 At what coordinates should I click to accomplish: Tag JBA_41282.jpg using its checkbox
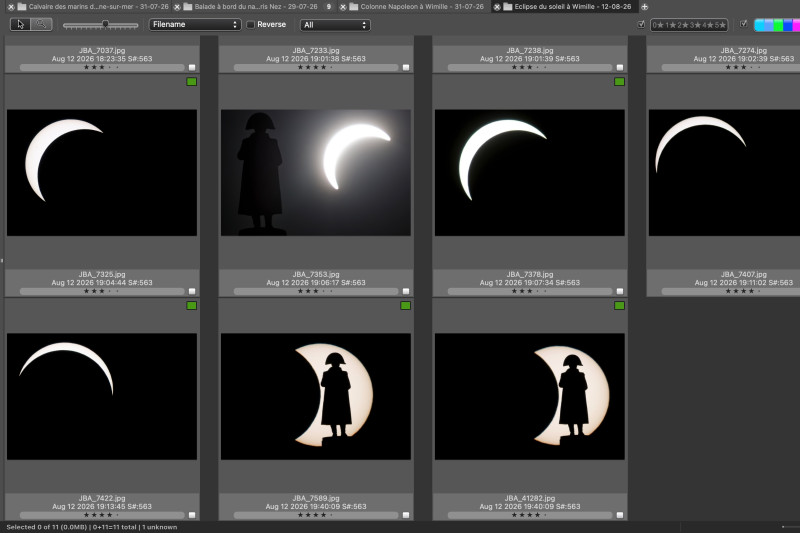pyautogui.click(x=620, y=515)
